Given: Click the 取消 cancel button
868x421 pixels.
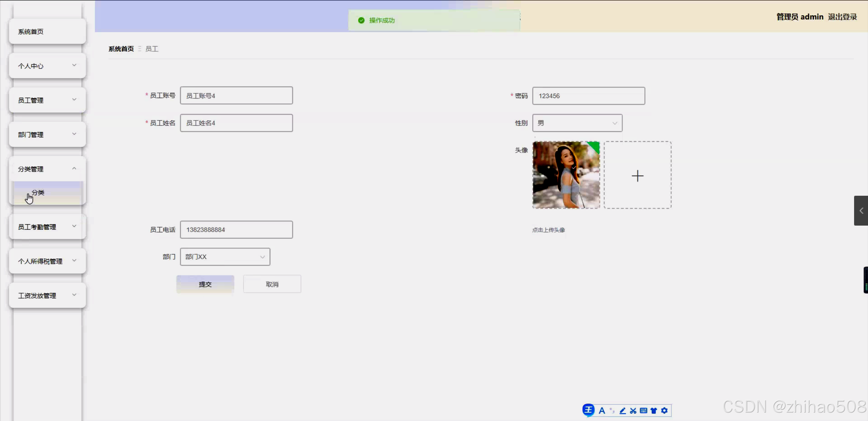Looking at the screenshot, I should pyautogui.click(x=272, y=284).
